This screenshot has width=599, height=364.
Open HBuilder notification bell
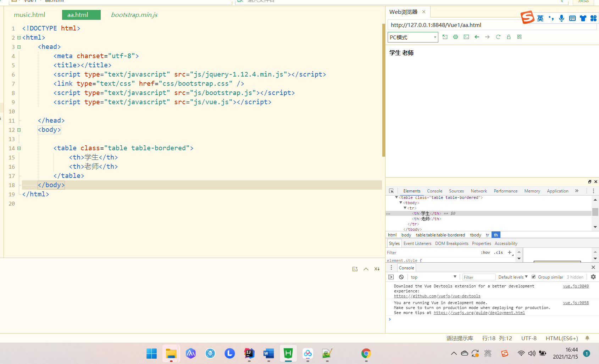[x=587, y=338]
